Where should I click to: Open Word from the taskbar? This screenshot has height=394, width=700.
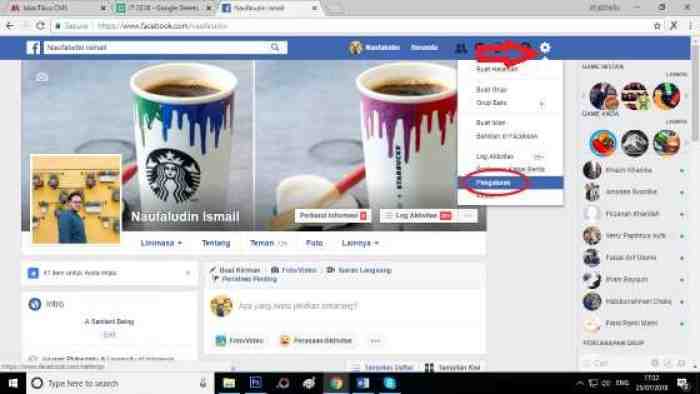coord(363,383)
